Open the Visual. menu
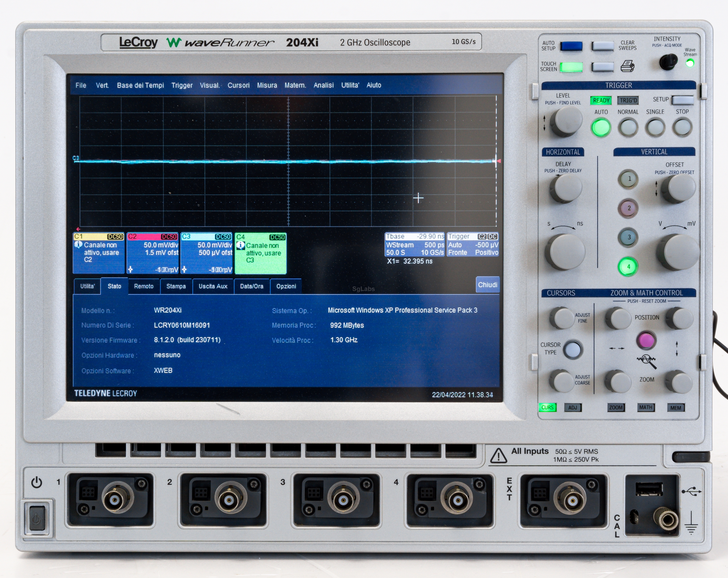Viewport: 728px width, 578px height. point(210,85)
